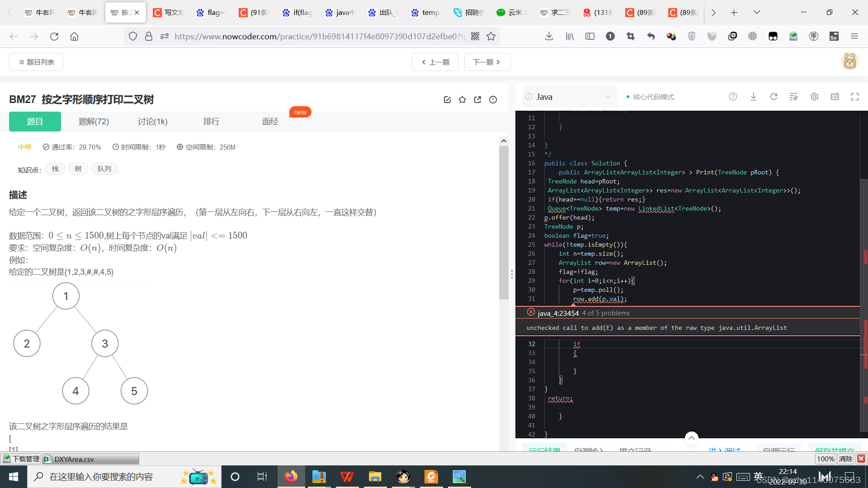Open the 招聘 browser tab
868x488 pixels.
coord(470,13)
